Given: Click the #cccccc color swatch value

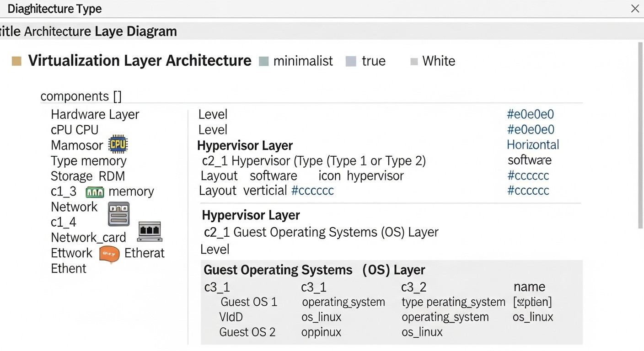Looking at the screenshot, I should (x=528, y=175).
